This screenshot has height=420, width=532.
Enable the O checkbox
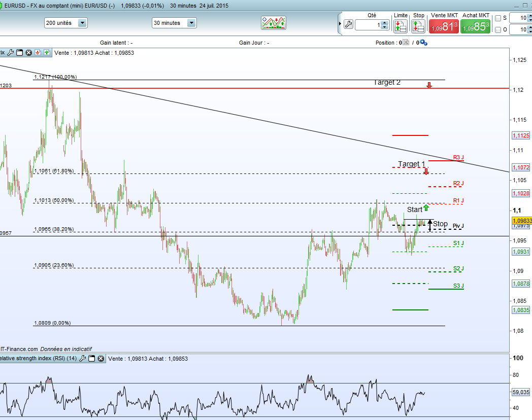[498, 30]
